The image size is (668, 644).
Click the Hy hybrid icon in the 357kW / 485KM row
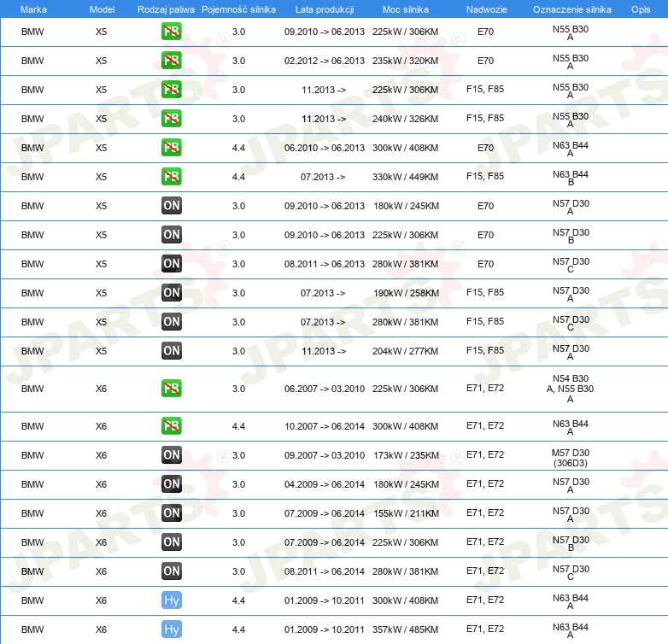pos(171,629)
